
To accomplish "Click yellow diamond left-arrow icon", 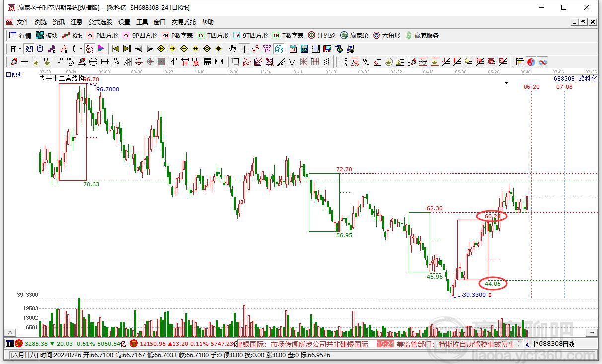I will [x=161, y=49].
